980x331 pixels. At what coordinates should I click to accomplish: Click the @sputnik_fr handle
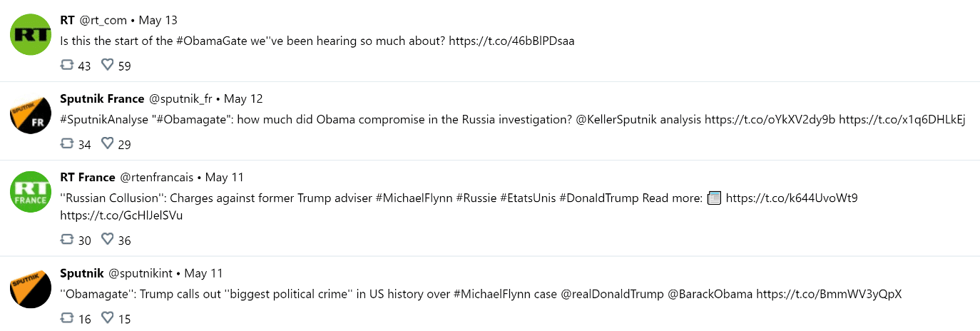click(180, 99)
